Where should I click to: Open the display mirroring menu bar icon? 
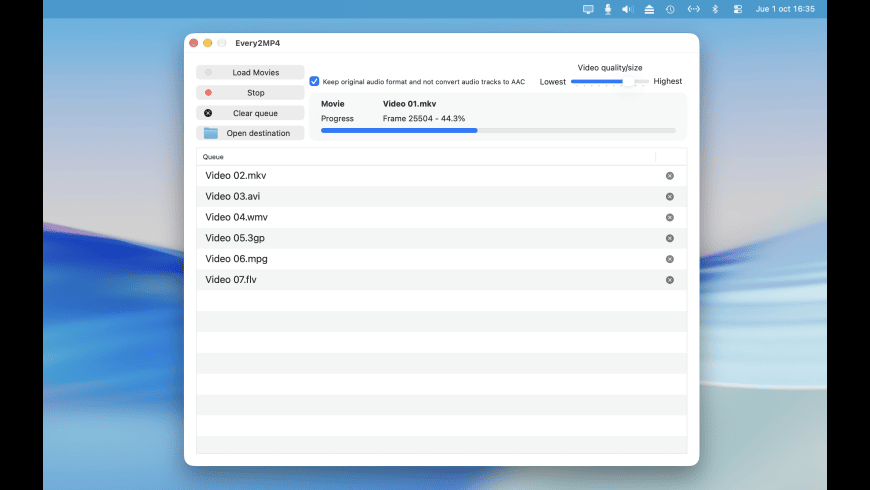tap(588, 9)
